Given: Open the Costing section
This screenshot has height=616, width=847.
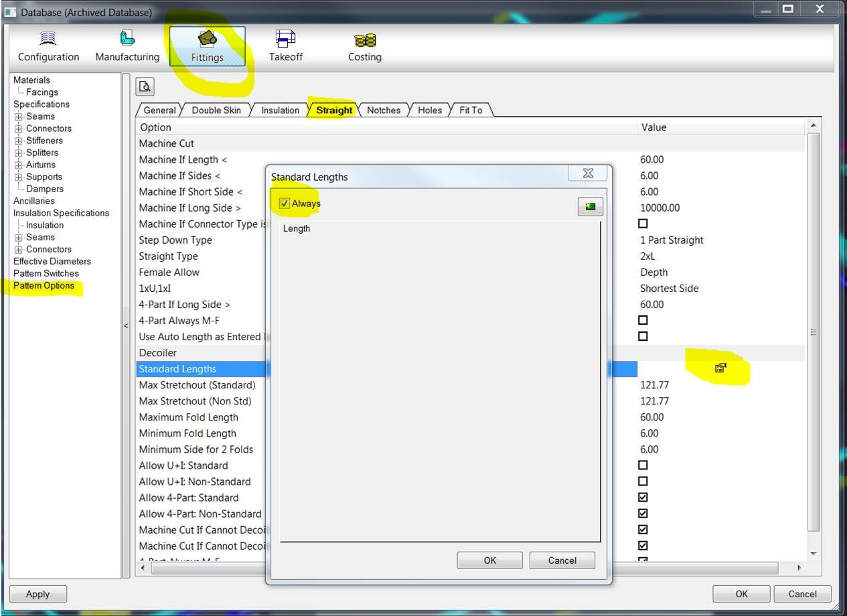Looking at the screenshot, I should [x=364, y=46].
